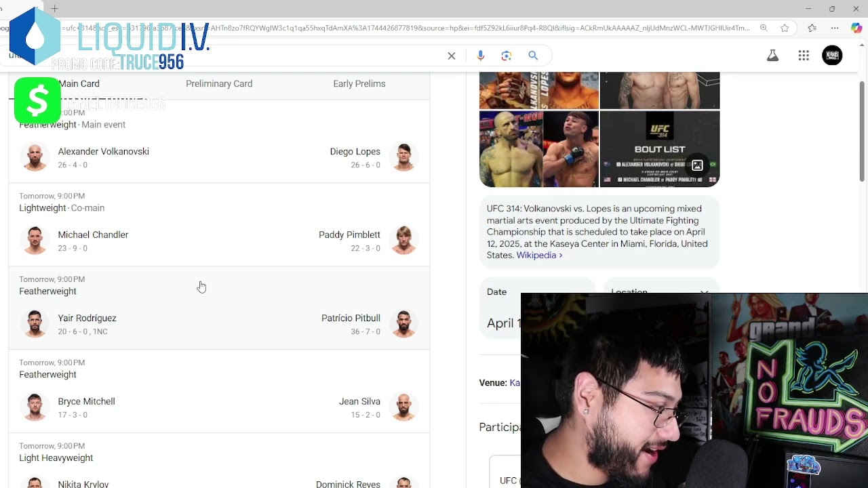This screenshot has height=488, width=868.
Task: Click Tomorrow, 9:00 PM above Lightweight bout
Action: coord(52,196)
